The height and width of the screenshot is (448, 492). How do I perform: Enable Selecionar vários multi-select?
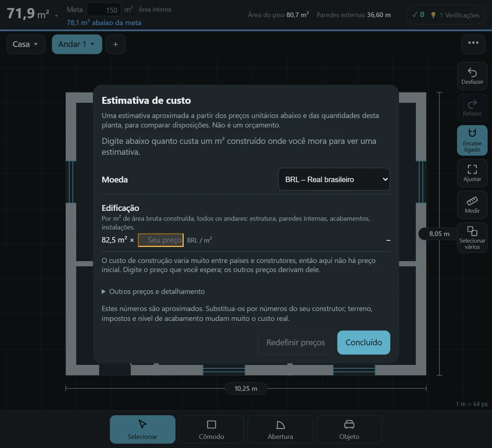472,238
